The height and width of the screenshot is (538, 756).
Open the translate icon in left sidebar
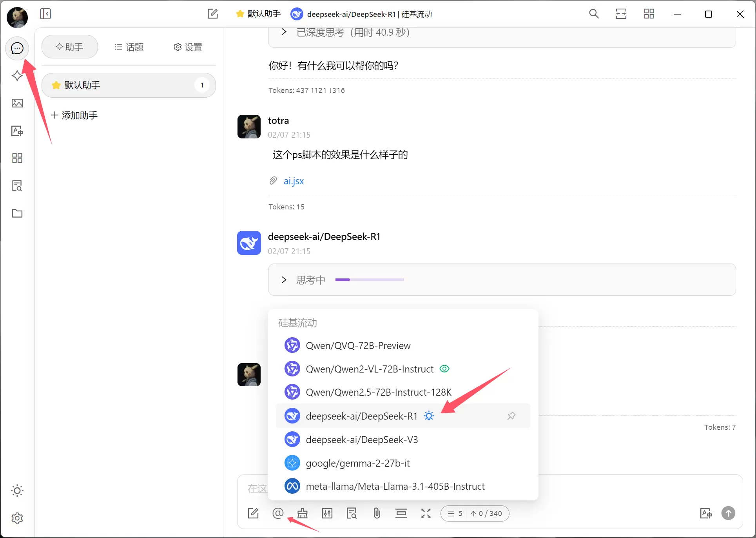17,131
